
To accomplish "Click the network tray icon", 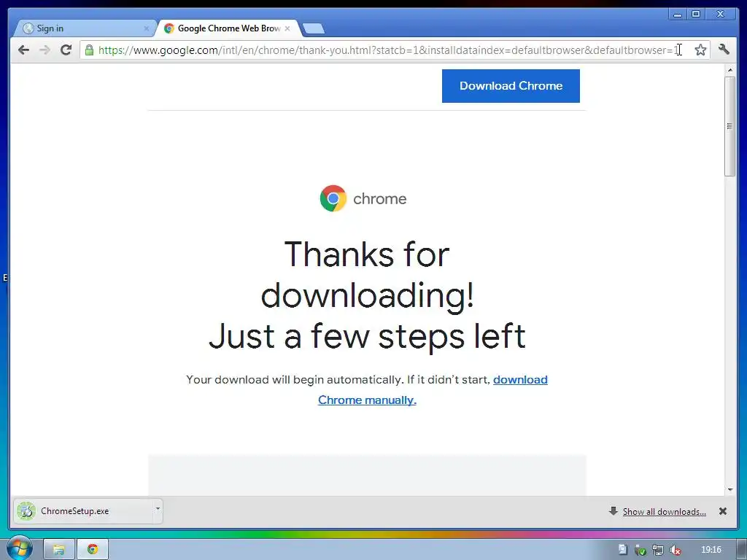I will [658, 550].
